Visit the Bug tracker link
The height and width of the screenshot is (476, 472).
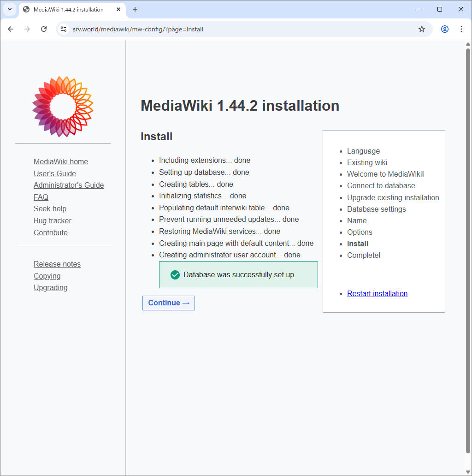[x=53, y=220]
